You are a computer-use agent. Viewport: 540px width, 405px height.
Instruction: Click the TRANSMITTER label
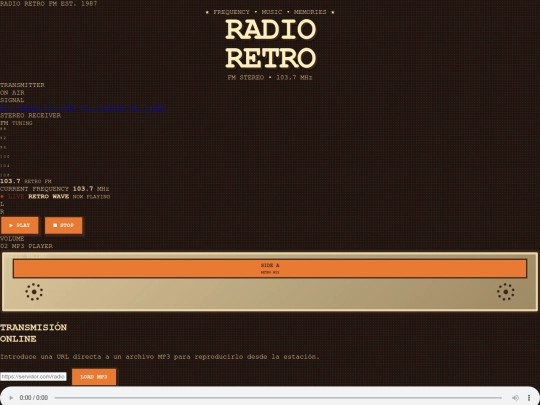click(22, 85)
